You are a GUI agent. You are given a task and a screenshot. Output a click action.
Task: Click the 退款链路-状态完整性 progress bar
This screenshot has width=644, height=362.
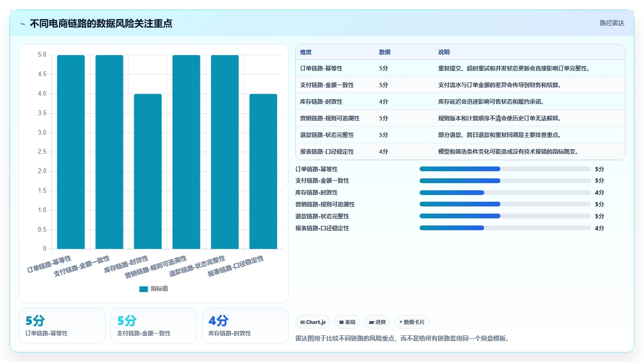click(x=505, y=216)
